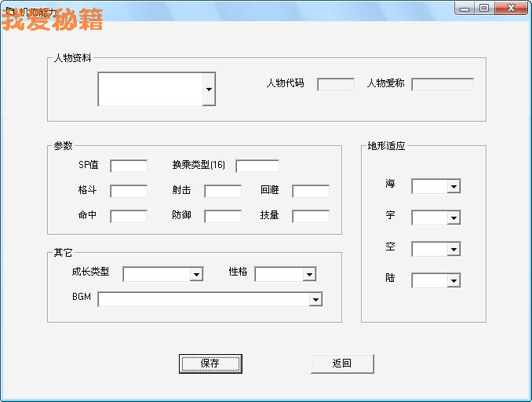Viewport: 532px width, 402px height.
Task: Focus the 命中 input box
Action: 129,216
